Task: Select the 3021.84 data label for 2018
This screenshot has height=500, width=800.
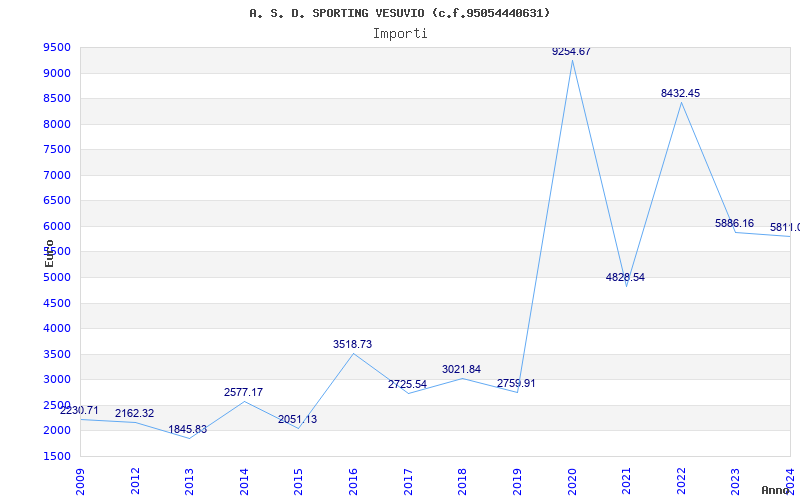Action: (x=461, y=369)
